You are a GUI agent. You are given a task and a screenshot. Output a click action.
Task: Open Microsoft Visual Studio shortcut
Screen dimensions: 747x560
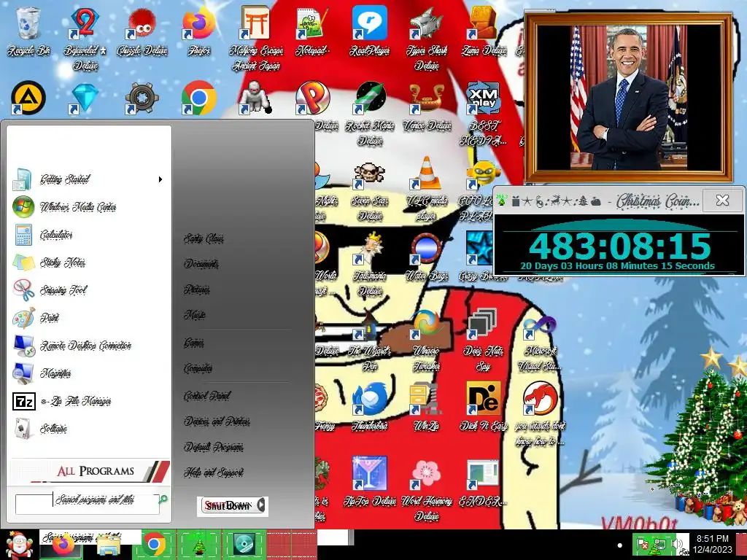[x=540, y=344]
